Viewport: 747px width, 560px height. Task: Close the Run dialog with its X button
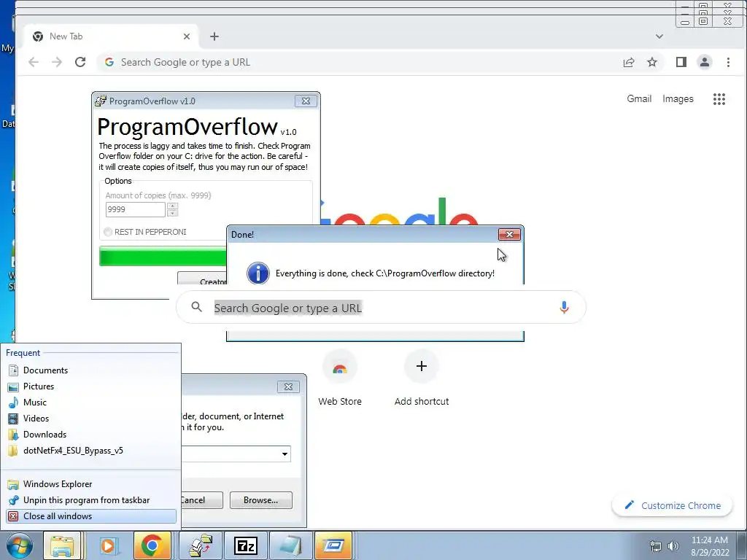[288, 386]
